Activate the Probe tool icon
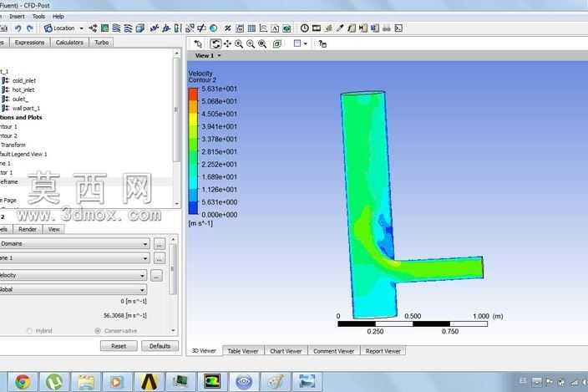The width and height of the screenshot is (588, 392). click(x=340, y=28)
